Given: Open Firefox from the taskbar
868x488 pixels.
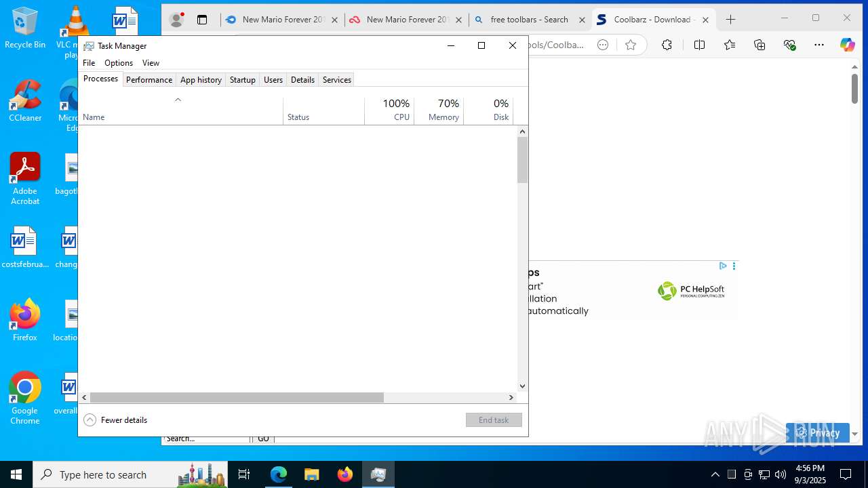Looking at the screenshot, I should point(345,474).
